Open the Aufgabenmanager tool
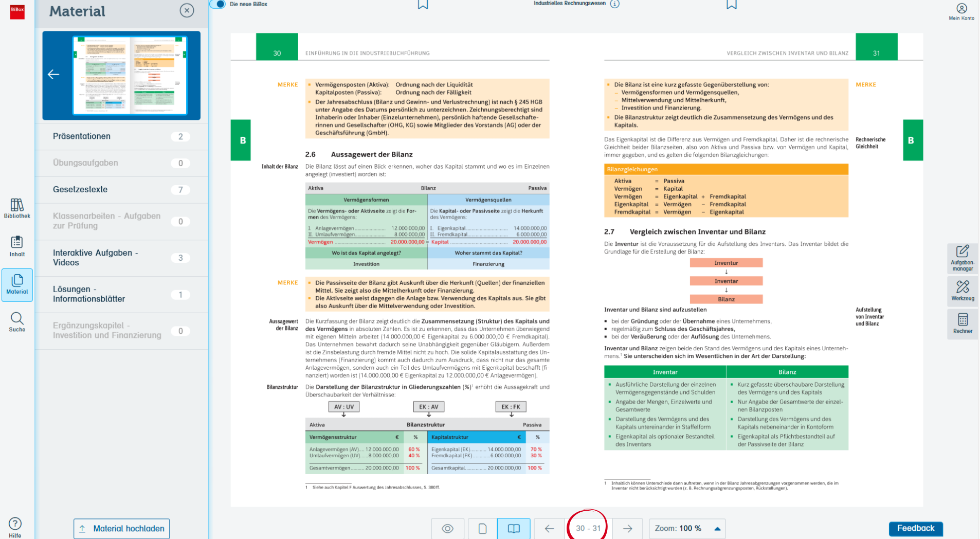This screenshot has height=539, width=980. [962, 258]
